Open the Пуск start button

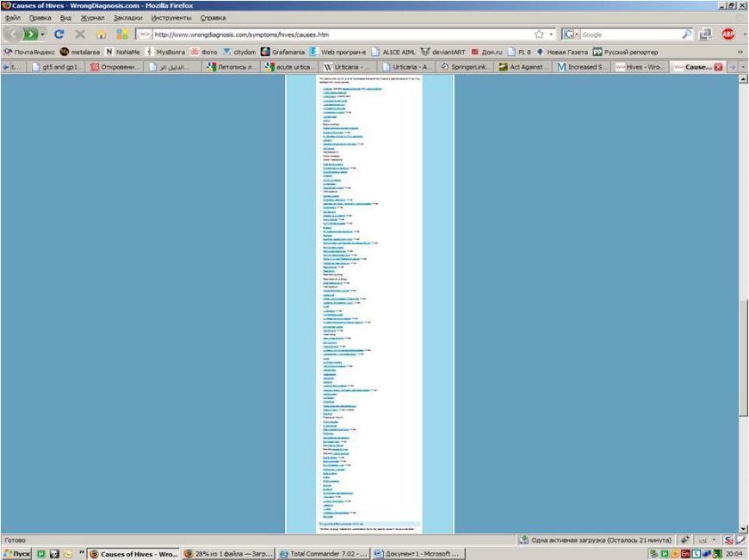point(16,554)
